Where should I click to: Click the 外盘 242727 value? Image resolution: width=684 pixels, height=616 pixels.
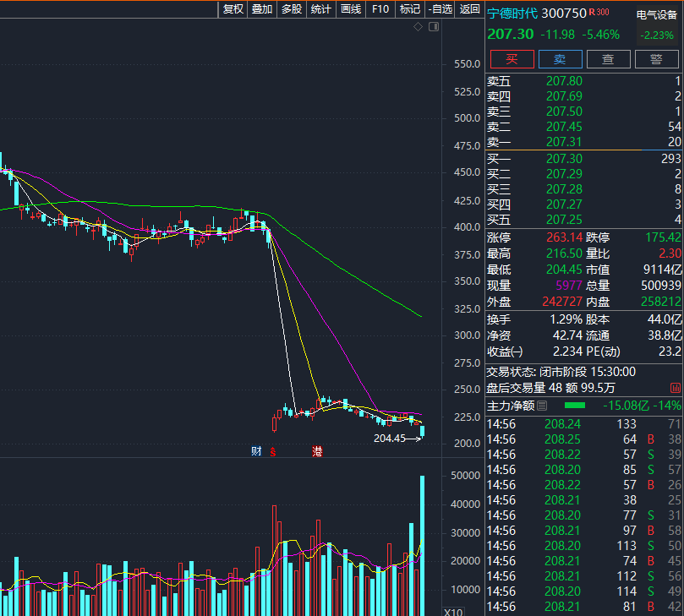[562, 303]
